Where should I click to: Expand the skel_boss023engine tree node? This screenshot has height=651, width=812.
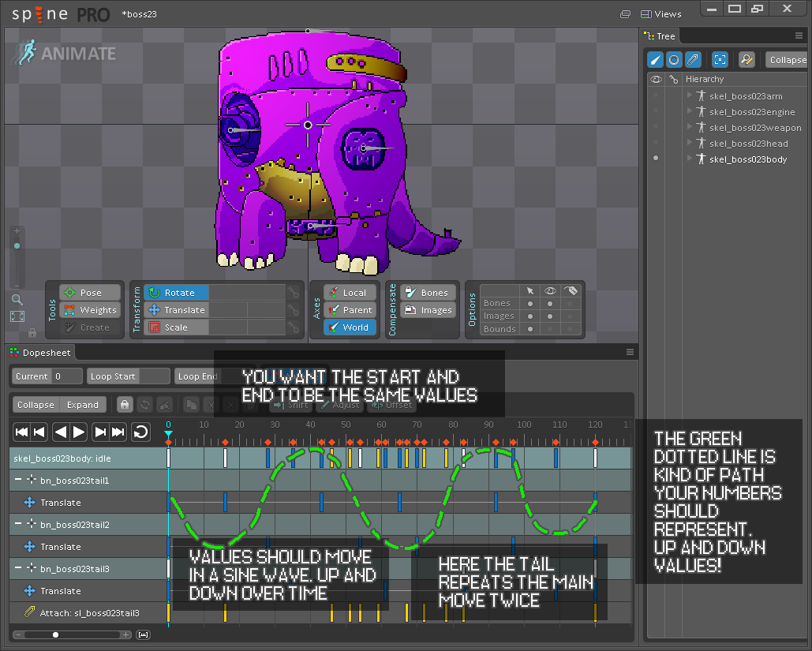click(689, 110)
